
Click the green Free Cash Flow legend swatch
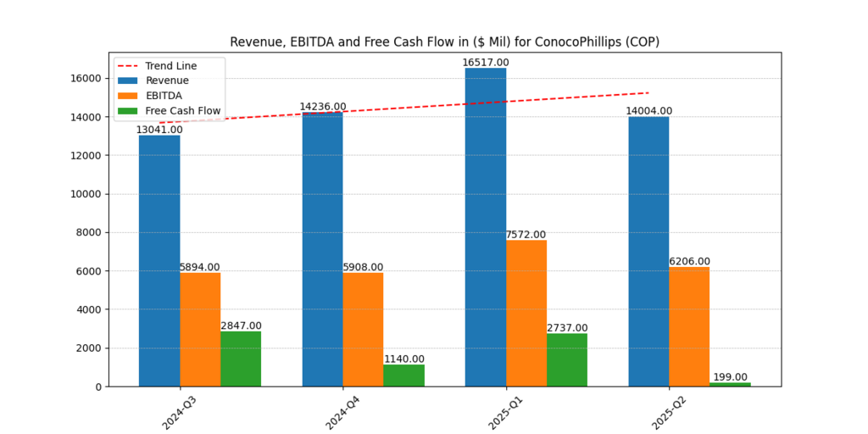(129, 111)
